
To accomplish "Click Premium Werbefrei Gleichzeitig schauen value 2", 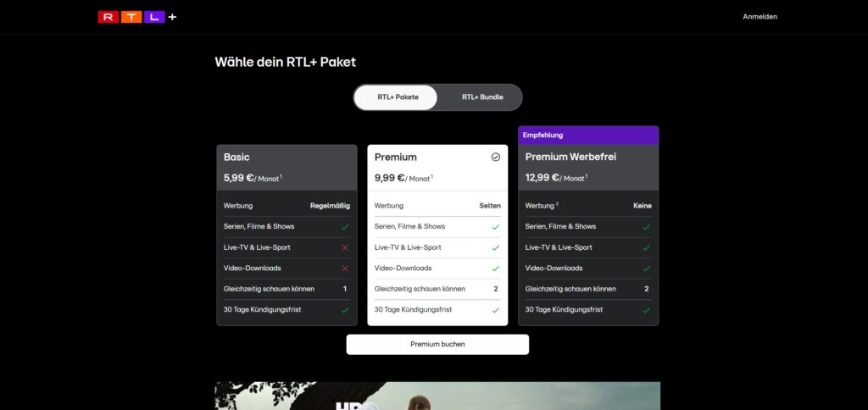I will point(646,289).
